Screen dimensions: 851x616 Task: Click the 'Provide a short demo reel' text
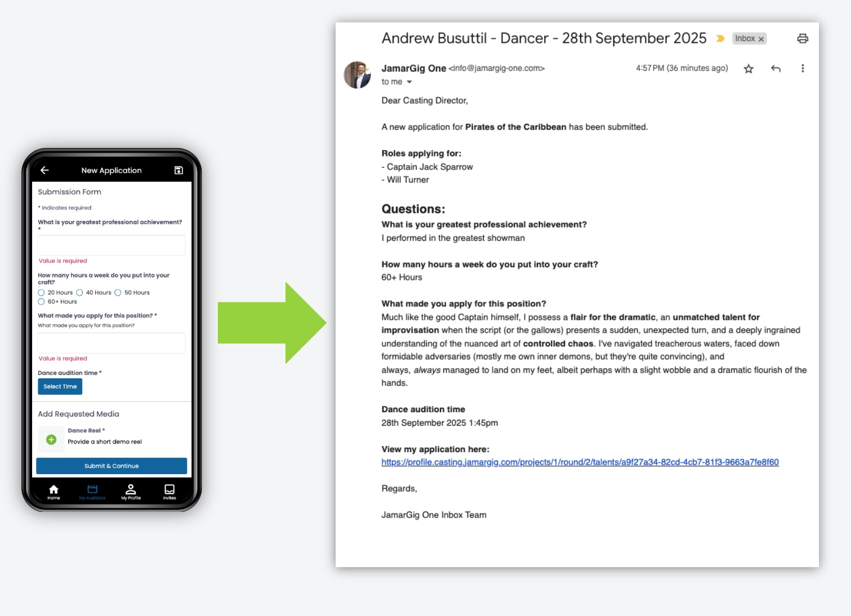pos(105,442)
